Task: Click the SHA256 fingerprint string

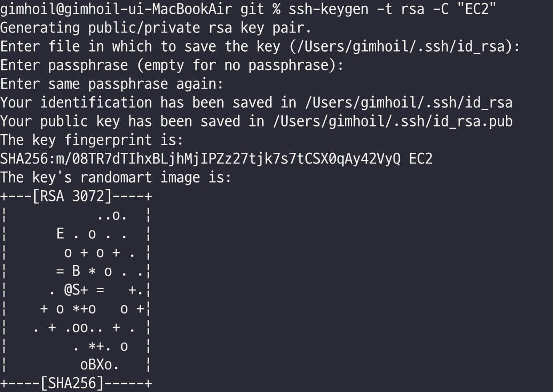Action: click(x=200, y=159)
